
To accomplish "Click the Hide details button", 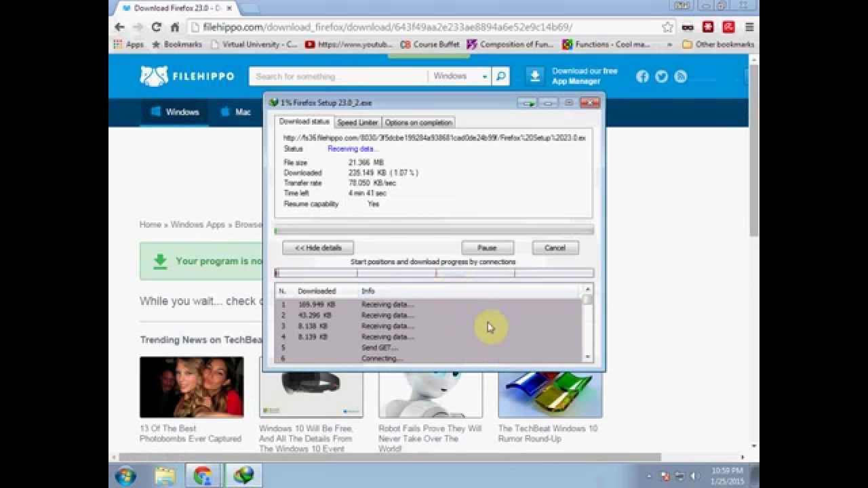I will pyautogui.click(x=318, y=248).
